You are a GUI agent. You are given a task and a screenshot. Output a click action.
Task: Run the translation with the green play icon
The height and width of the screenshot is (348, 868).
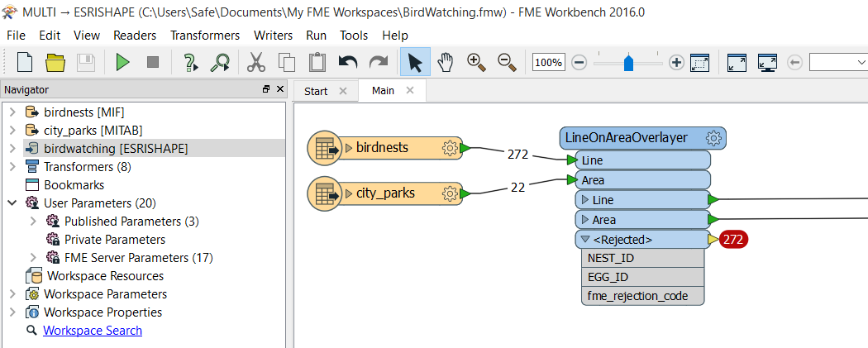122,63
